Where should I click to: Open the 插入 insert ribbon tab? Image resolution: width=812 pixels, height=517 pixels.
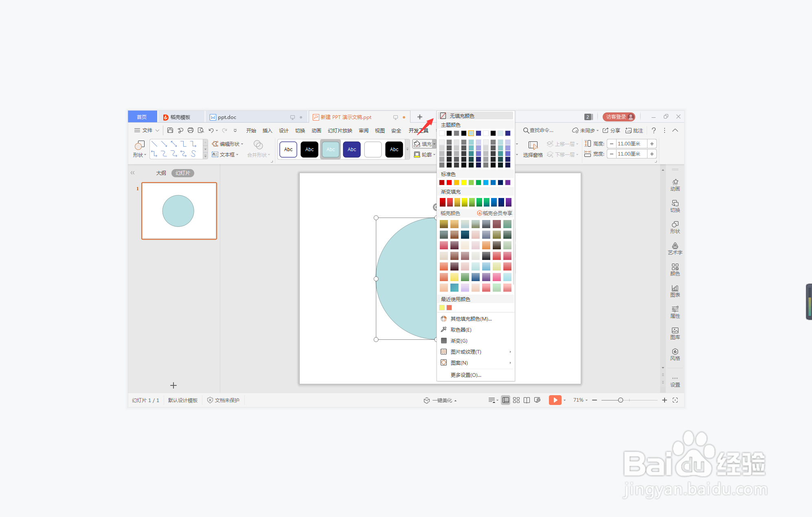(267, 130)
